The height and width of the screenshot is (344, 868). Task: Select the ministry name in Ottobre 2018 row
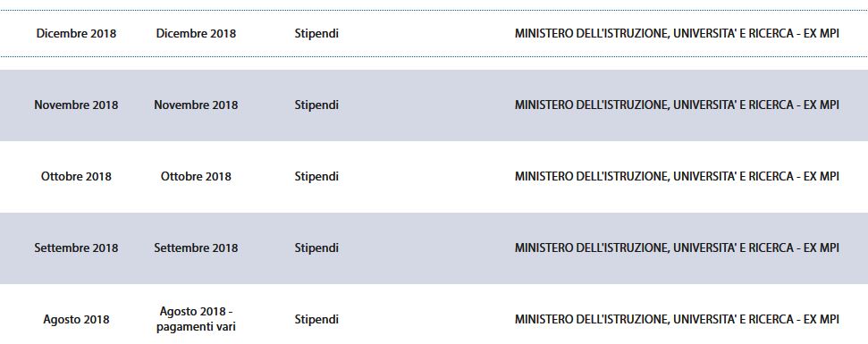click(677, 176)
